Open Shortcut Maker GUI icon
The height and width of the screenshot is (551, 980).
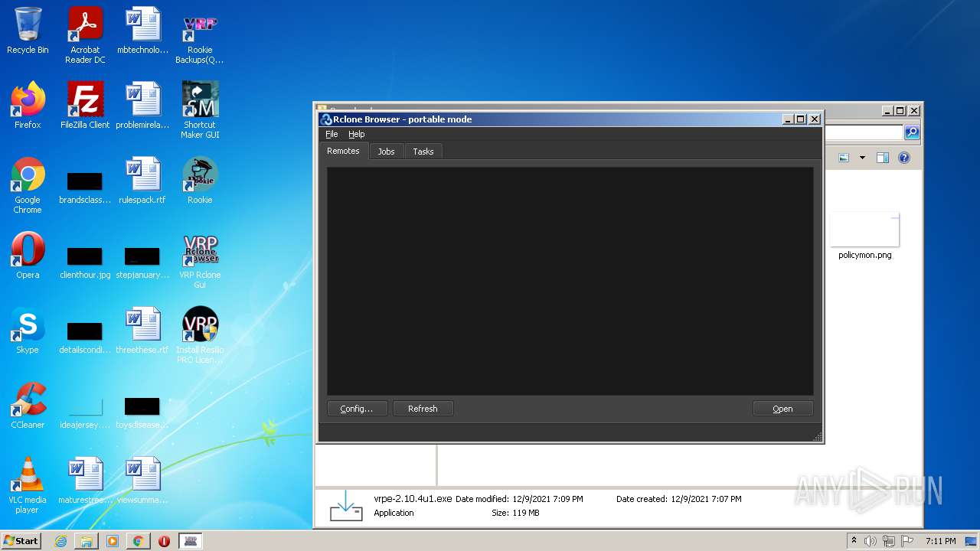coord(200,109)
